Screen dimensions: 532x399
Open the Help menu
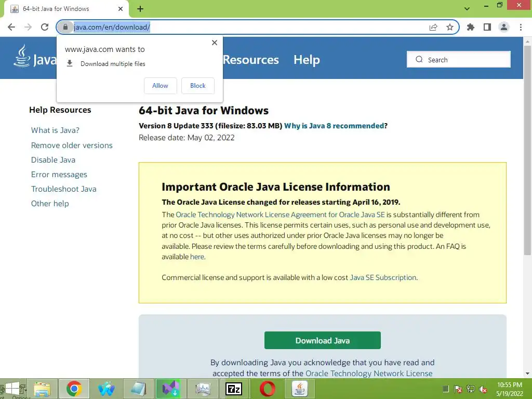(307, 60)
